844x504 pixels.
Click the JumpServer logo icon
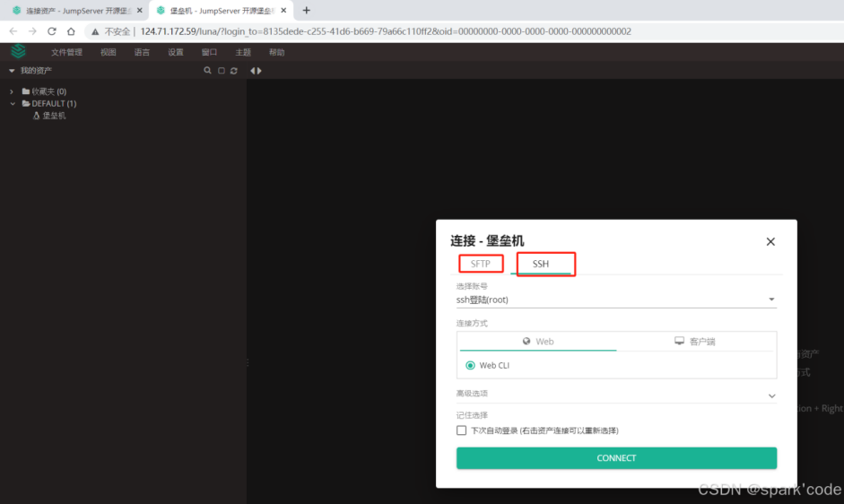pyautogui.click(x=18, y=51)
